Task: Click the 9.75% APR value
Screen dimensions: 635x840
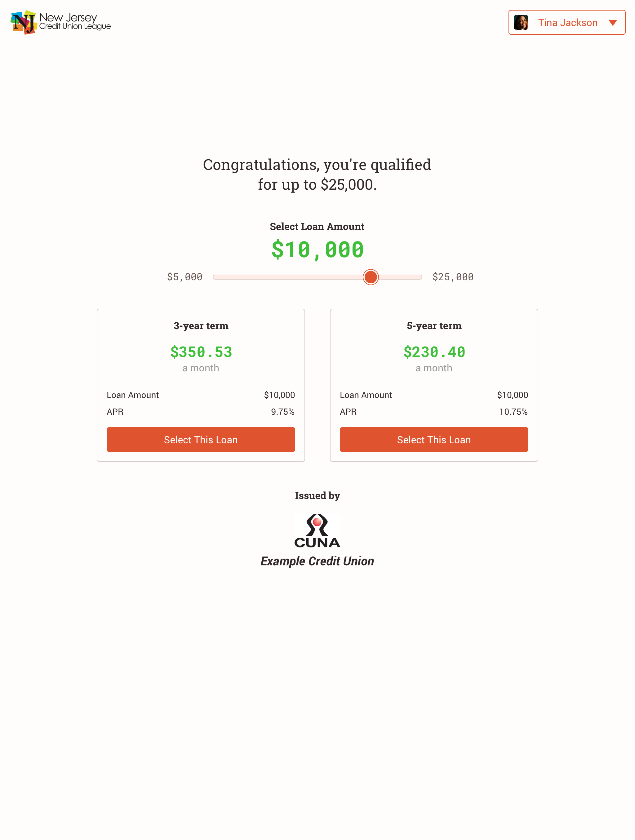Action: [x=282, y=412]
